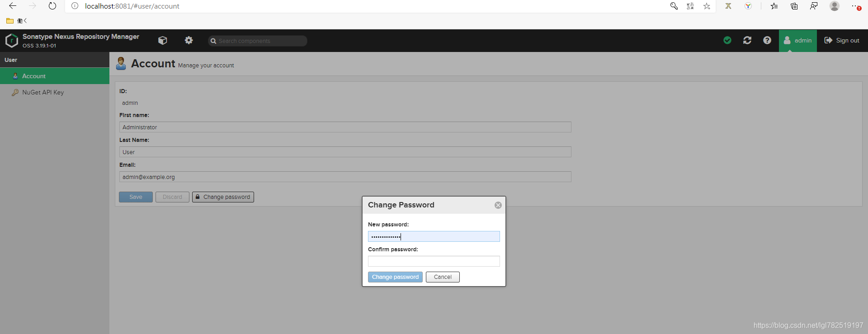Open Administration via gear icon
Viewport: 868px width, 334px height.
coord(189,40)
